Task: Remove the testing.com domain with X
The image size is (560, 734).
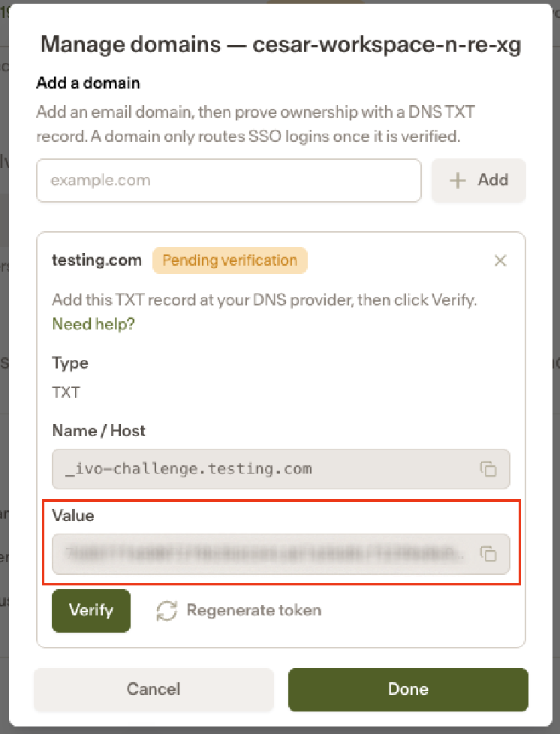Action: coord(500,260)
